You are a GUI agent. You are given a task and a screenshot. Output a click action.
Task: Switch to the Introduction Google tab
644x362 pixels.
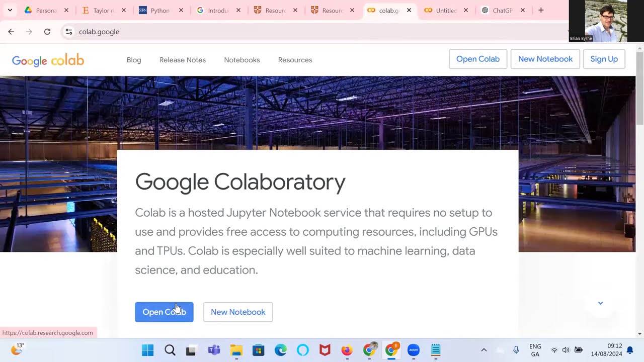(x=219, y=10)
